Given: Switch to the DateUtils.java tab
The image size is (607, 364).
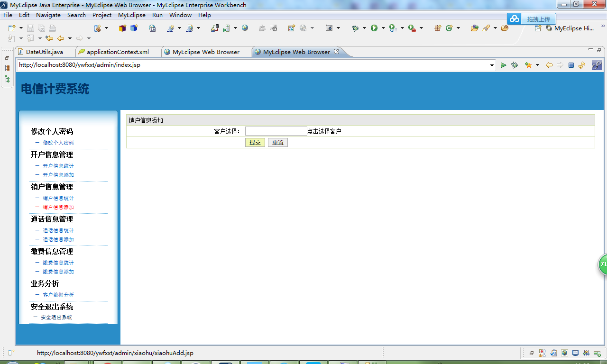Looking at the screenshot, I should 44,52.
